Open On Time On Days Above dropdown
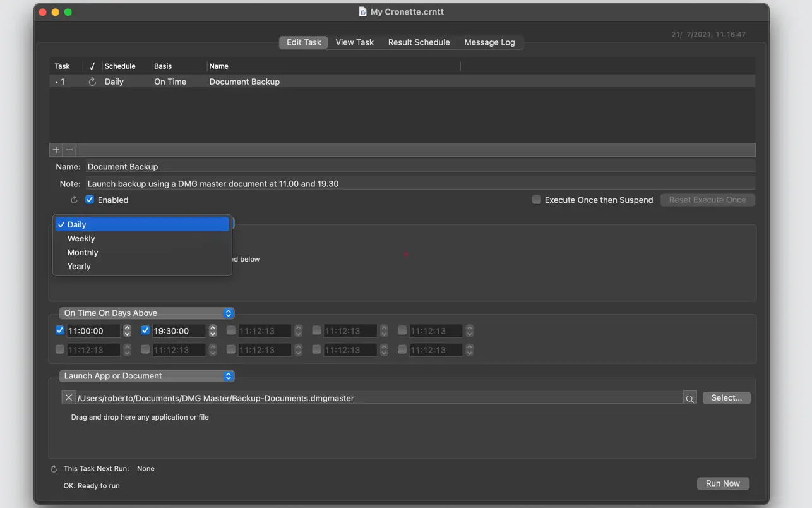 (146, 313)
